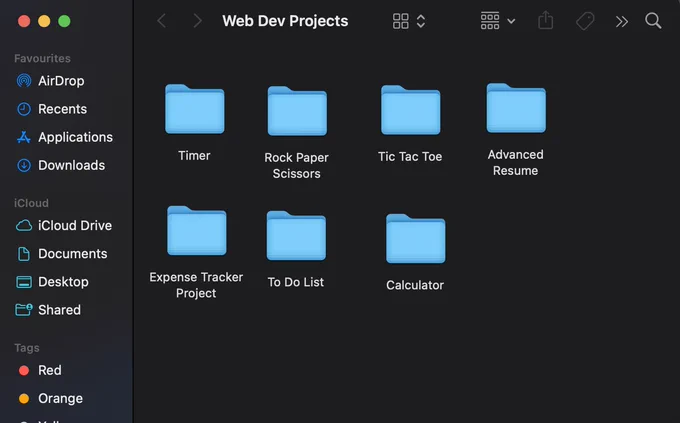This screenshot has height=423, width=680.
Task: Go to Documents in the sidebar
Action: [x=73, y=254]
